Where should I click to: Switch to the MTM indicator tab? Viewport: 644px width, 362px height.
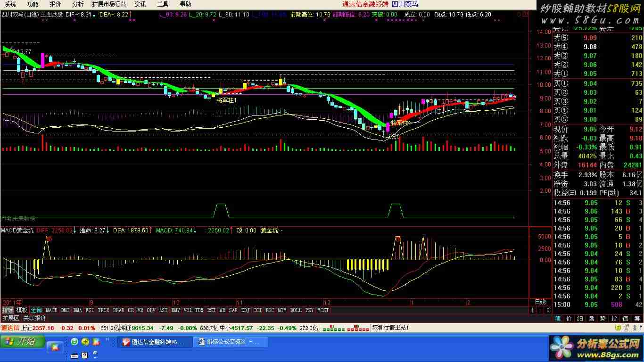pos(282,310)
